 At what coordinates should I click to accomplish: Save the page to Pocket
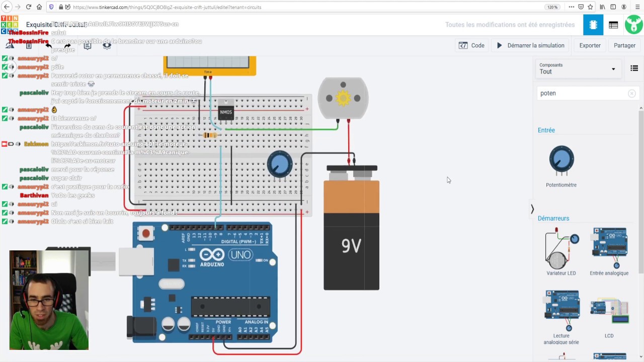tap(581, 7)
